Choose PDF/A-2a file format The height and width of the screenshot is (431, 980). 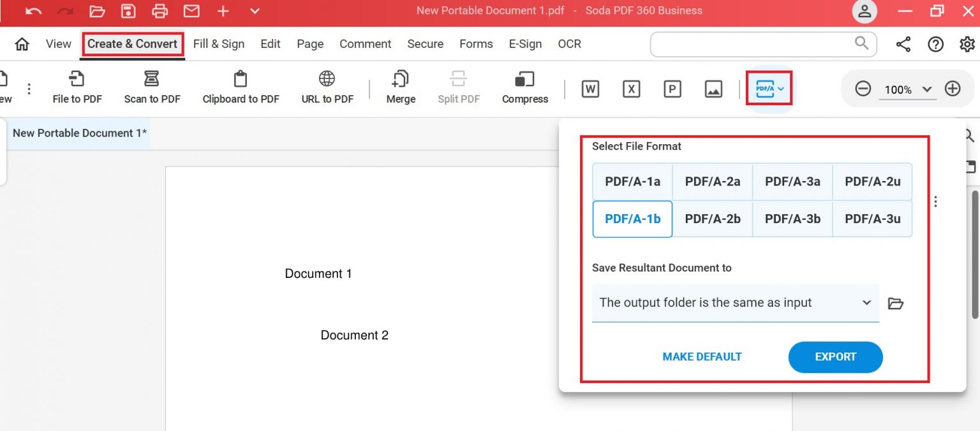tap(713, 182)
